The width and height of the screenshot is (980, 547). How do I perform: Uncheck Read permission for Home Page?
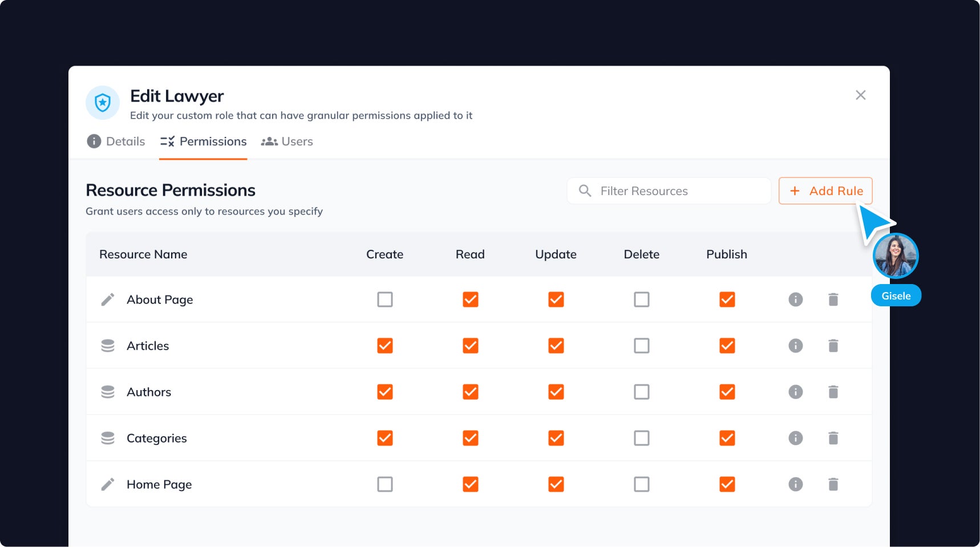471,484
